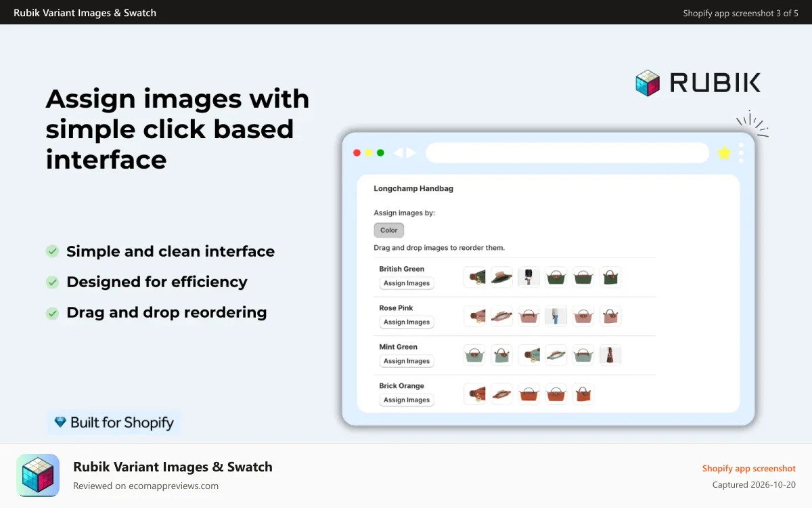Click the footer 'Rubik Variant Images & Swatch' title
812x508 pixels.
(x=173, y=467)
